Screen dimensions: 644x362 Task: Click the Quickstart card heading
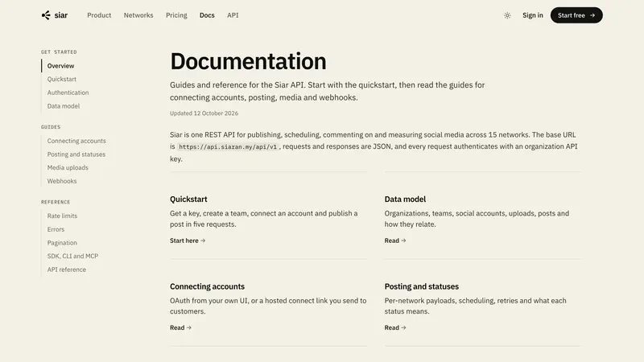coord(188,199)
